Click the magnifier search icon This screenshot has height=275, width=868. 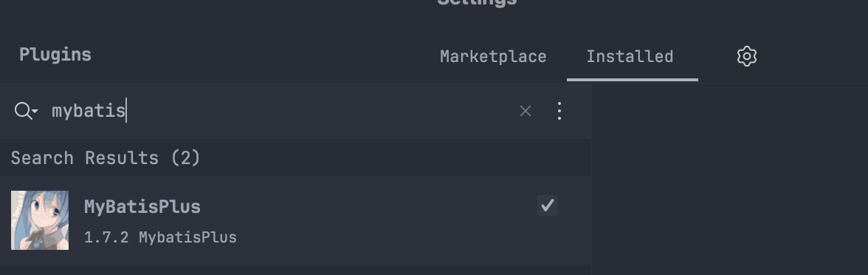click(23, 111)
